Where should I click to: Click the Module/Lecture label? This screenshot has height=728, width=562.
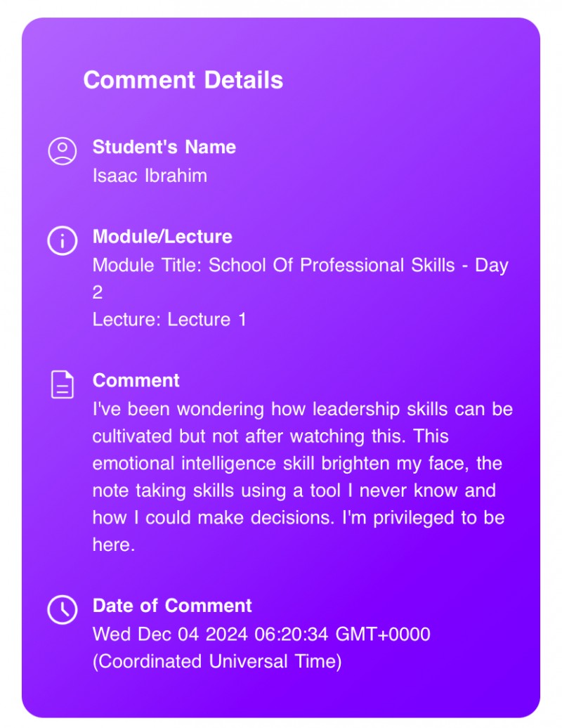click(162, 236)
